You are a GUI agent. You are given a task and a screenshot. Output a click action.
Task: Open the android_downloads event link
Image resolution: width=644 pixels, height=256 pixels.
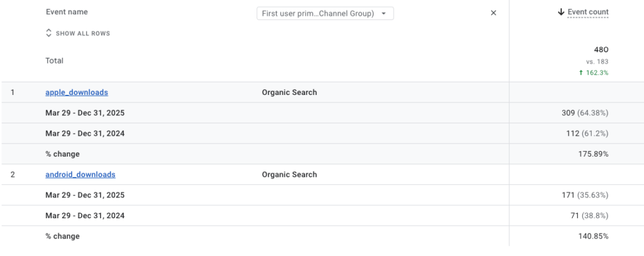pos(80,175)
